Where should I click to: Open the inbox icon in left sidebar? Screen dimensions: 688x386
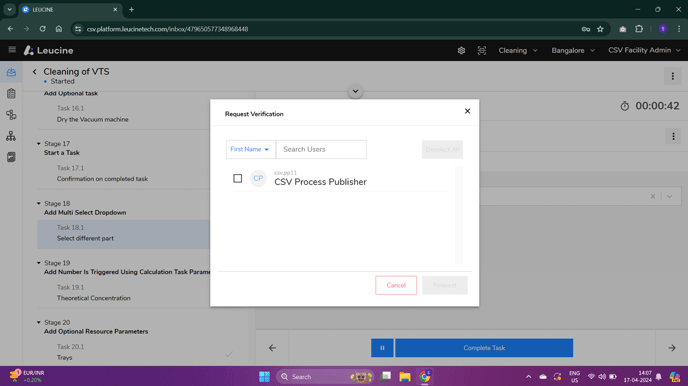[x=11, y=72]
